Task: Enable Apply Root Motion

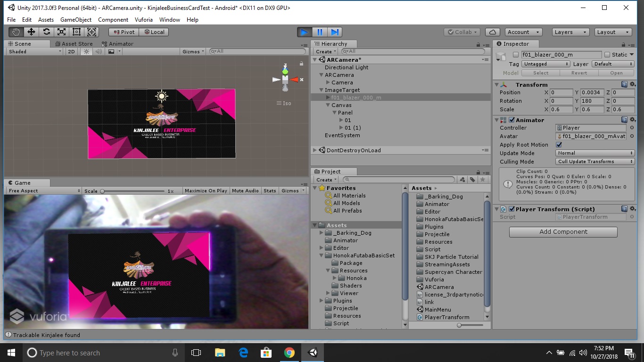Action: click(x=559, y=145)
